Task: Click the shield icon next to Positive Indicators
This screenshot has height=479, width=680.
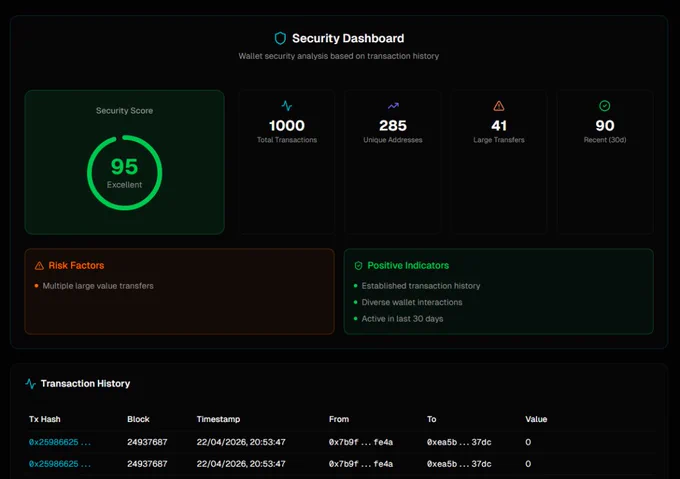Action: (x=358, y=266)
